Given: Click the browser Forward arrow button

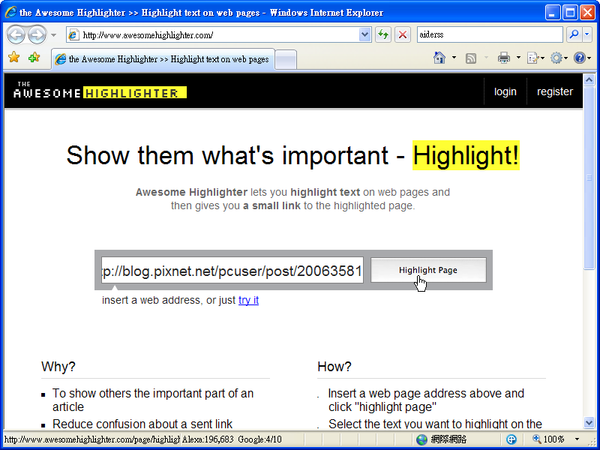Looking at the screenshot, I should coord(37,35).
